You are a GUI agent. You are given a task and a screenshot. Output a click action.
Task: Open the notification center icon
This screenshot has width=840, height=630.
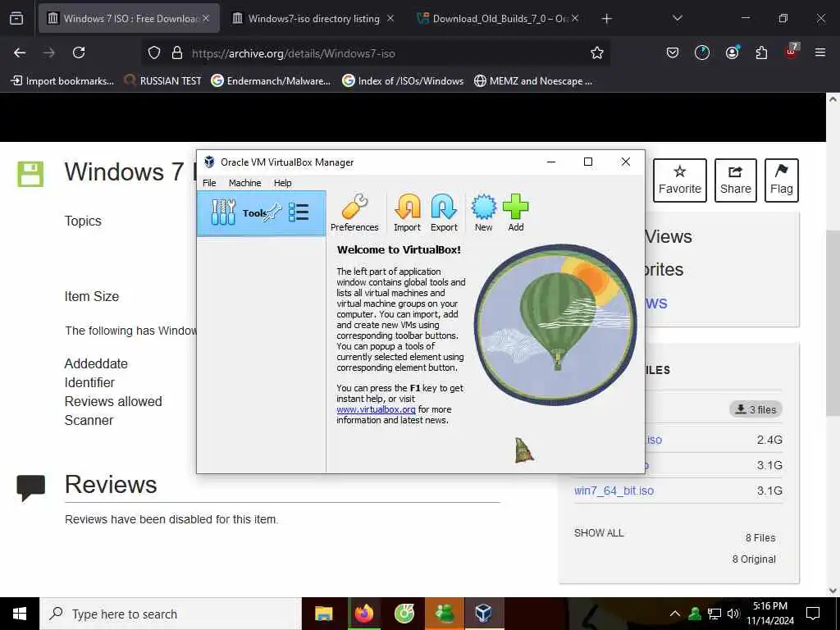pyautogui.click(x=813, y=614)
